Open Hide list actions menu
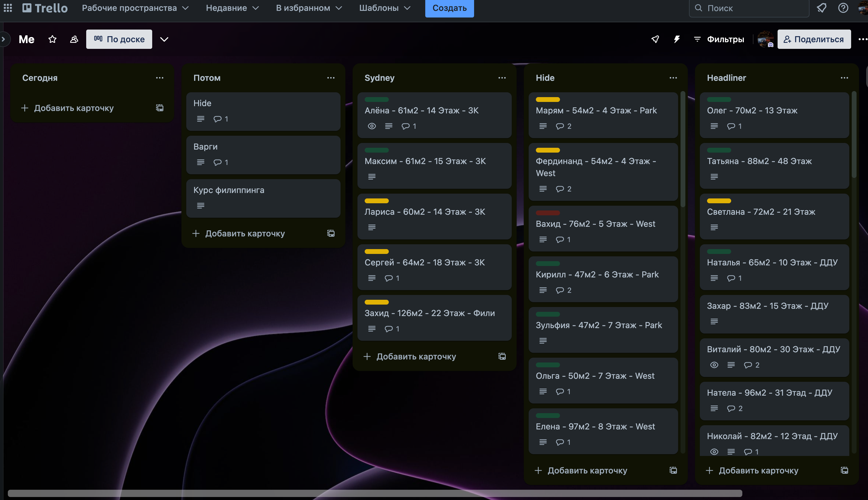 tap(673, 78)
